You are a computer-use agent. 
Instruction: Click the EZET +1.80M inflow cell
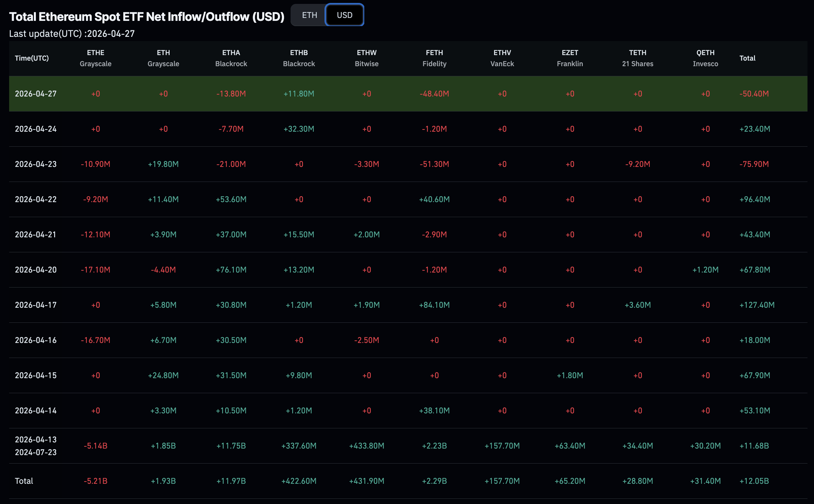(x=569, y=375)
